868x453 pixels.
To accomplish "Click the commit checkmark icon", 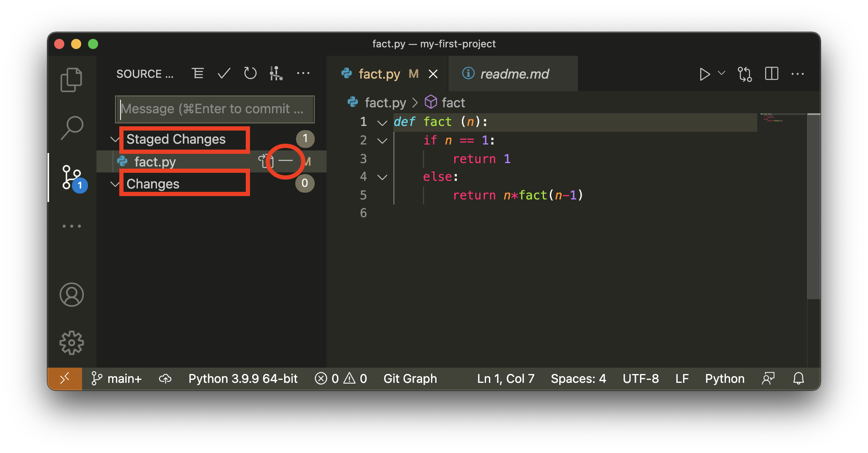I will click(224, 74).
